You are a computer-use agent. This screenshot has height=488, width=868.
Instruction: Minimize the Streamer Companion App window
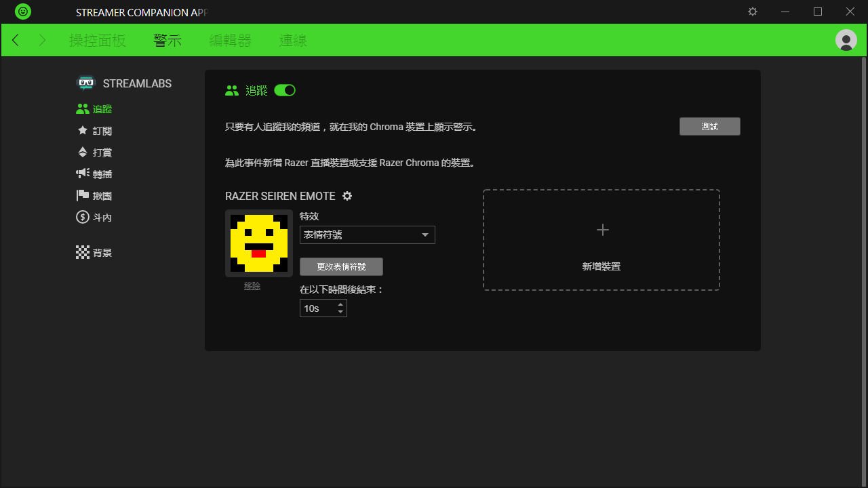click(785, 12)
